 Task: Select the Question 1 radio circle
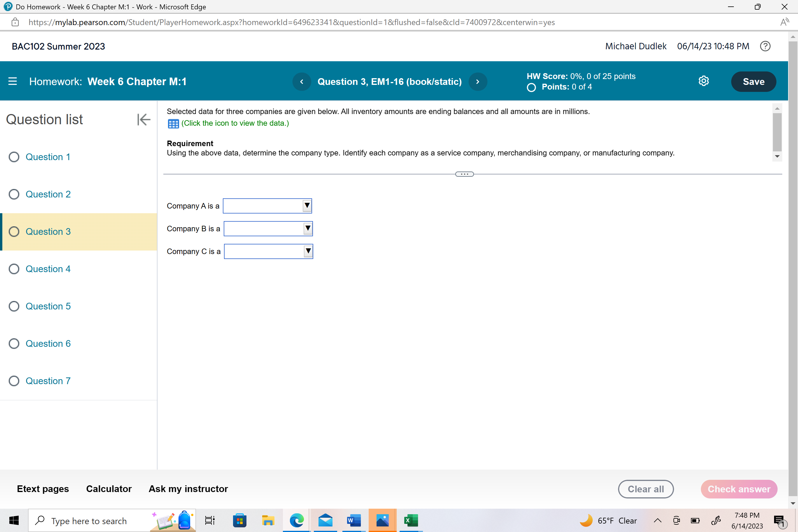pos(14,157)
